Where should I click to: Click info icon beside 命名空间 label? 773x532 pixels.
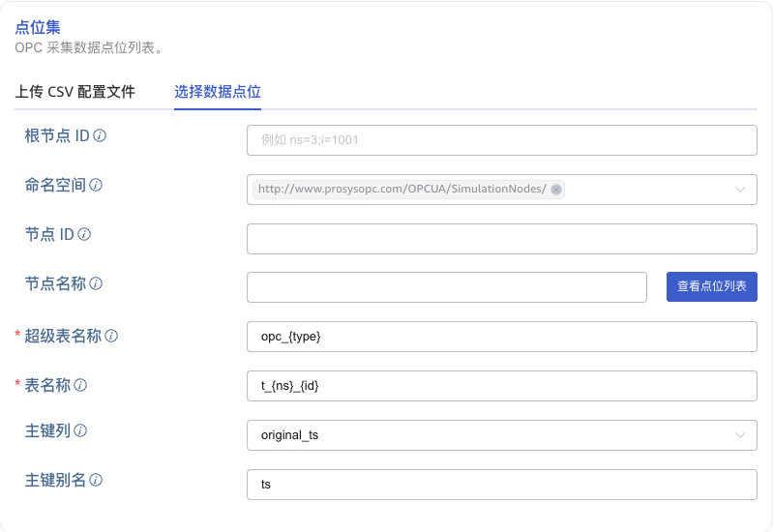(97, 185)
